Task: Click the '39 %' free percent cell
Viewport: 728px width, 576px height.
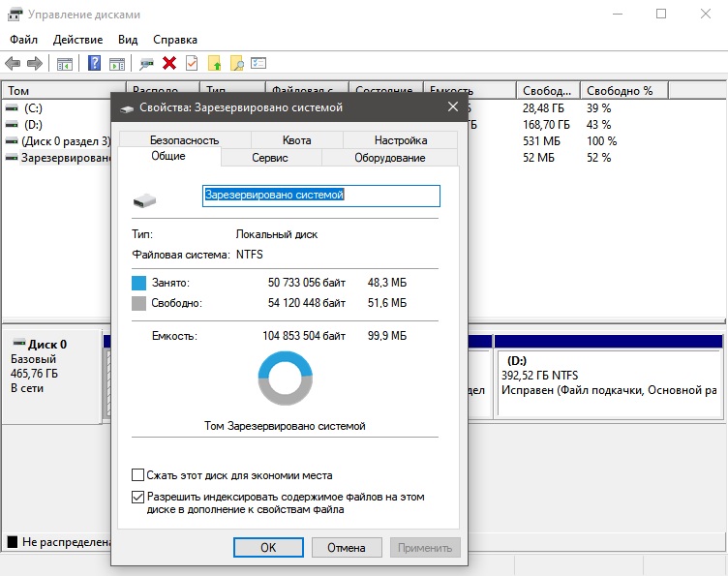Action: pos(599,108)
